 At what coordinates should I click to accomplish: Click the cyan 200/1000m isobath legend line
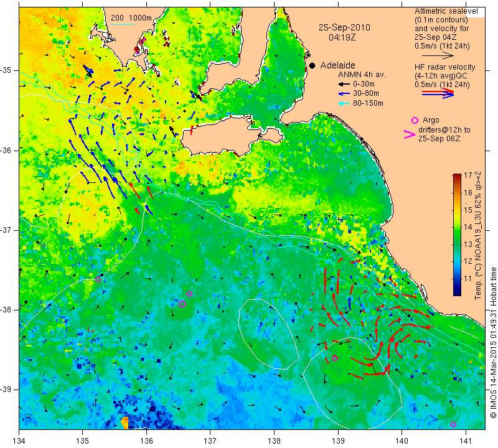click(123, 24)
